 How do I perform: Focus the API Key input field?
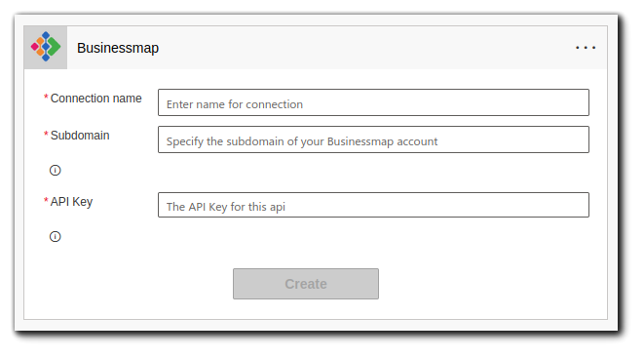[373, 205]
